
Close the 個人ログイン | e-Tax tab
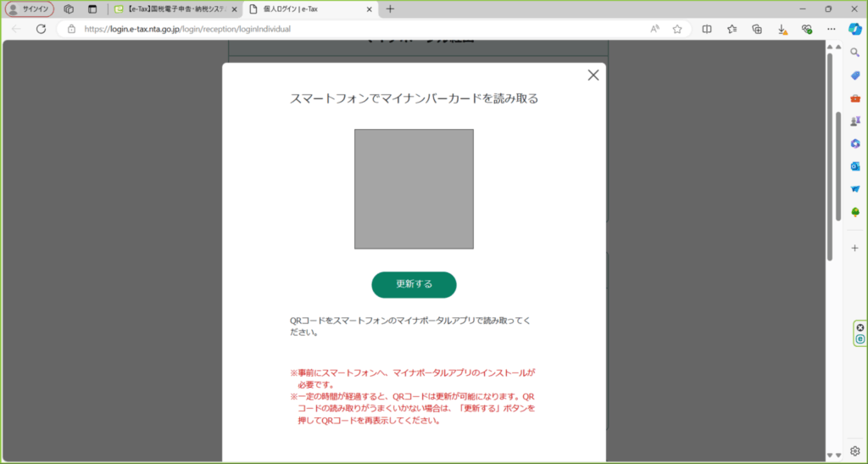click(x=370, y=9)
